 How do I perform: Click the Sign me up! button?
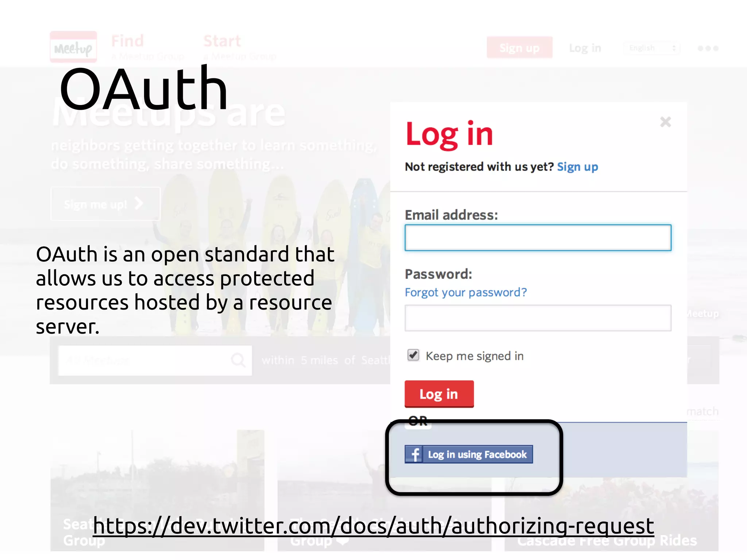(x=105, y=204)
